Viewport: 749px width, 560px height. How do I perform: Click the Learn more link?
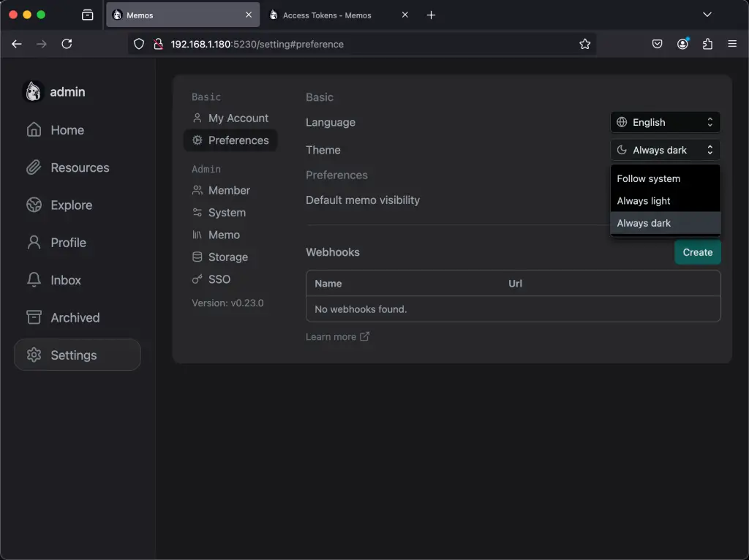point(331,336)
